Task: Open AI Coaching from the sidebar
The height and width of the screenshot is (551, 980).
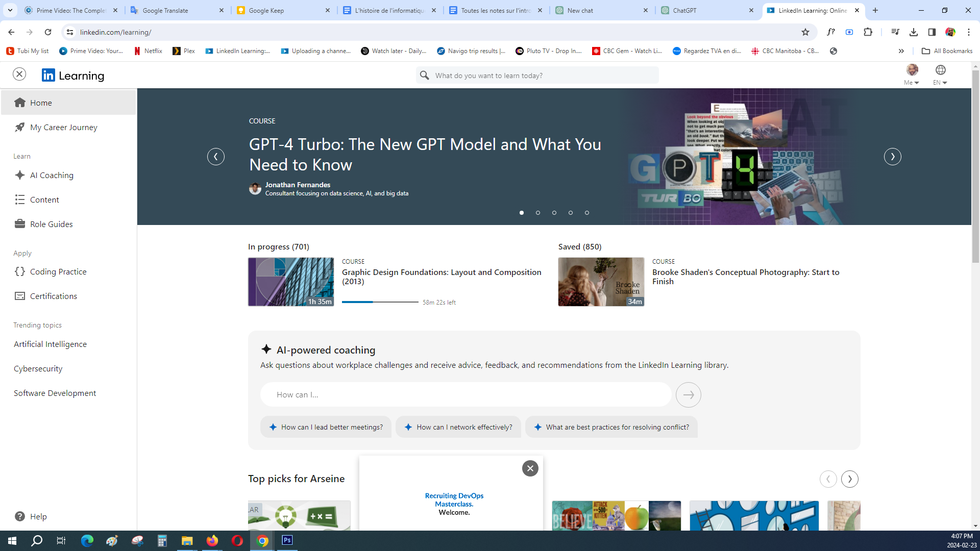Action: pos(52,175)
